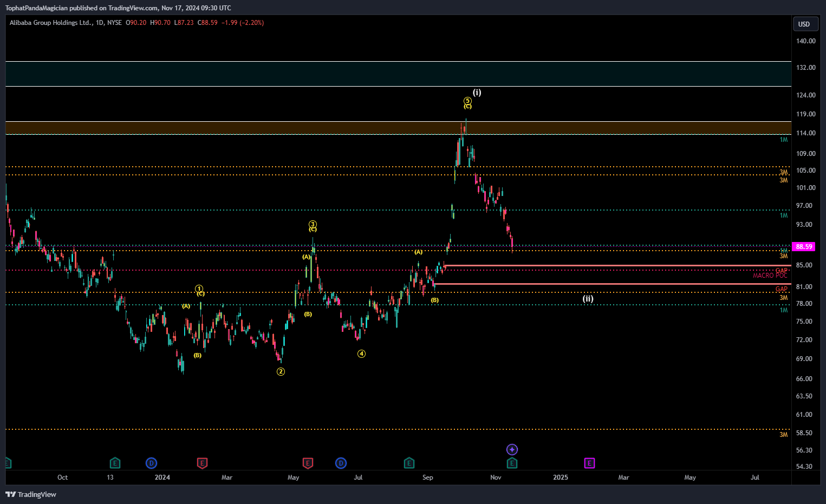Select the lower red gap line near 81
826x504 pixels.
click(x=613, y=284)
